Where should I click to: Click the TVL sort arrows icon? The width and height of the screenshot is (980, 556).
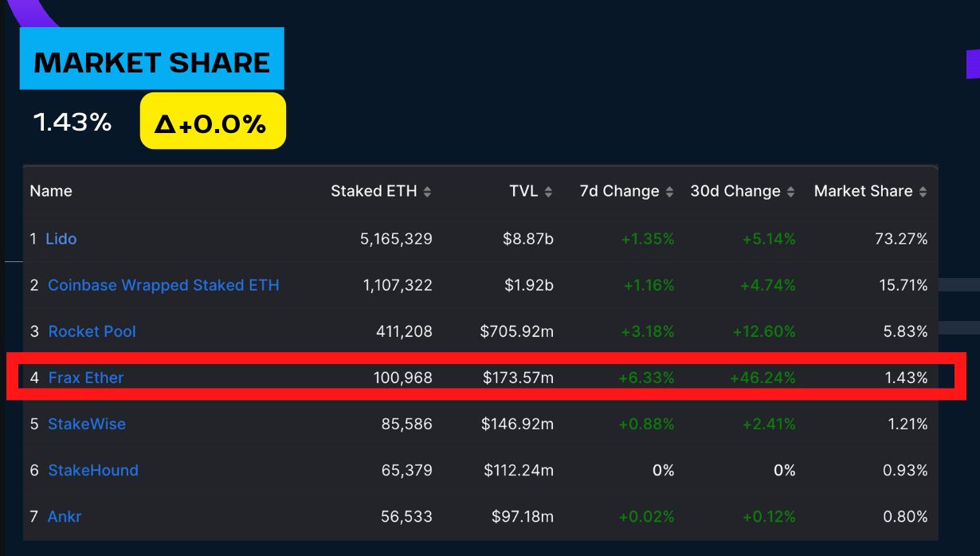coord(548,192)
